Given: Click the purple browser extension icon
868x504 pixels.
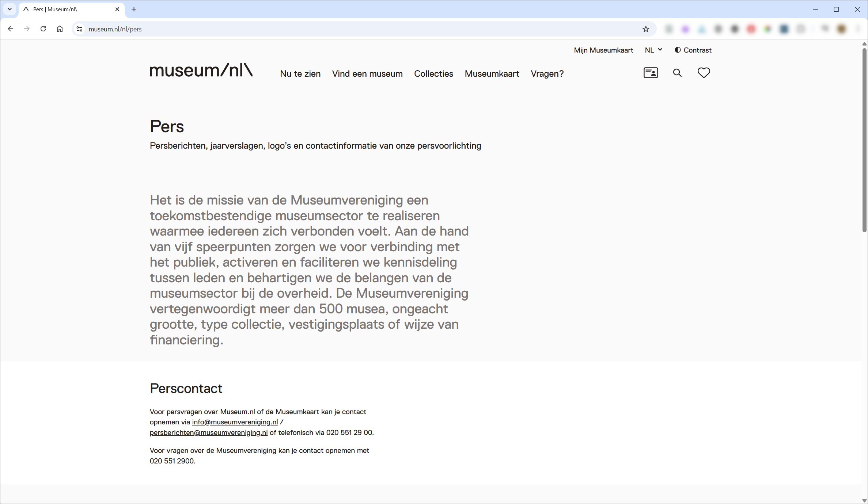Looking at the screenshot, I should [x=685, y=29].
